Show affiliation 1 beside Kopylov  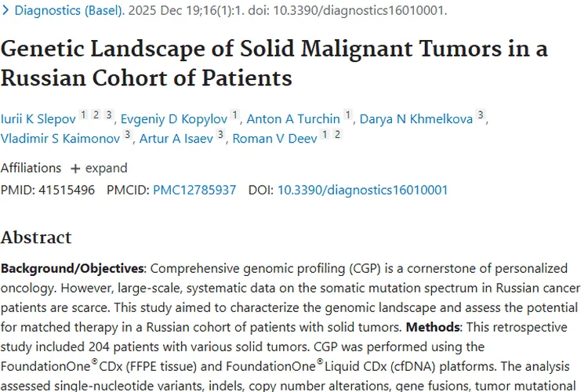pyautogui.click(x=234, y=116)
